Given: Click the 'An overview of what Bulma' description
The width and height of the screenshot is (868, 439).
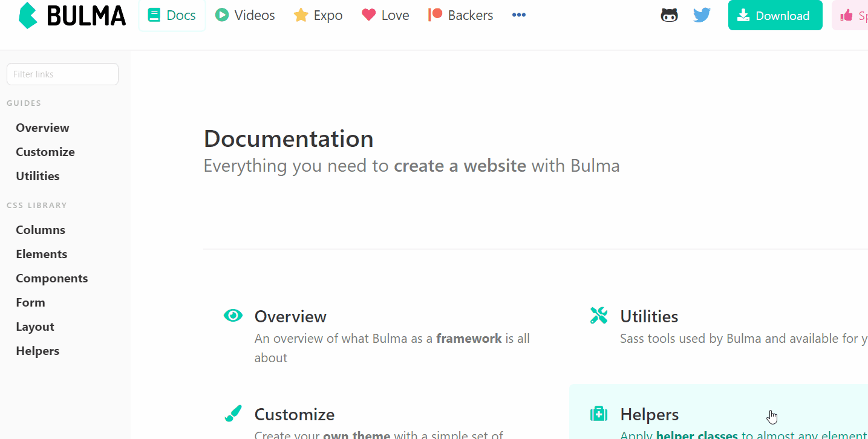Looking at the screenshot, I should coord(392,348).
